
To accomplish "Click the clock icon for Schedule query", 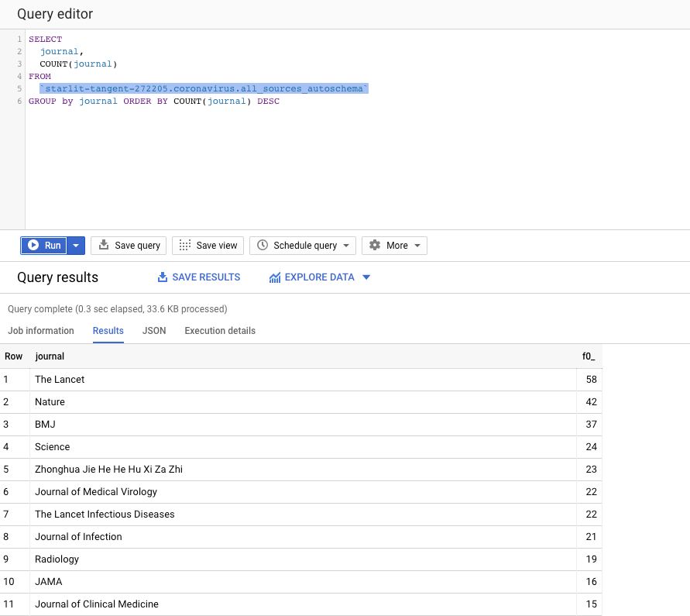I will coord(263,245).
